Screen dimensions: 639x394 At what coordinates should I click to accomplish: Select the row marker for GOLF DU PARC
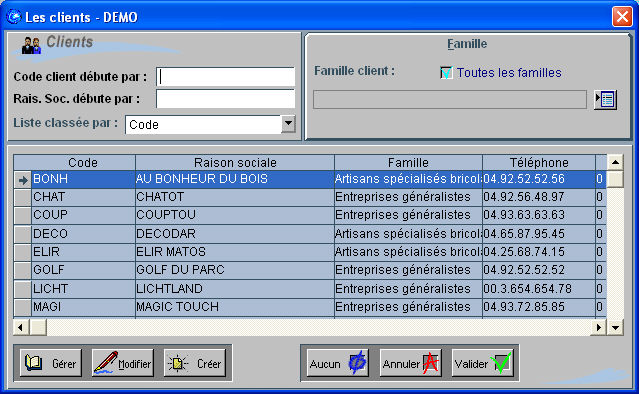point(22,270)
